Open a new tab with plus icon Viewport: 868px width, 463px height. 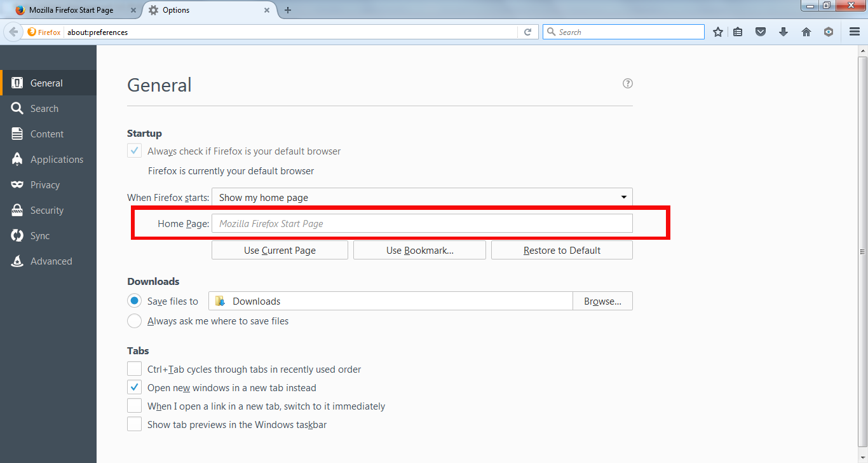click(288, 10)
